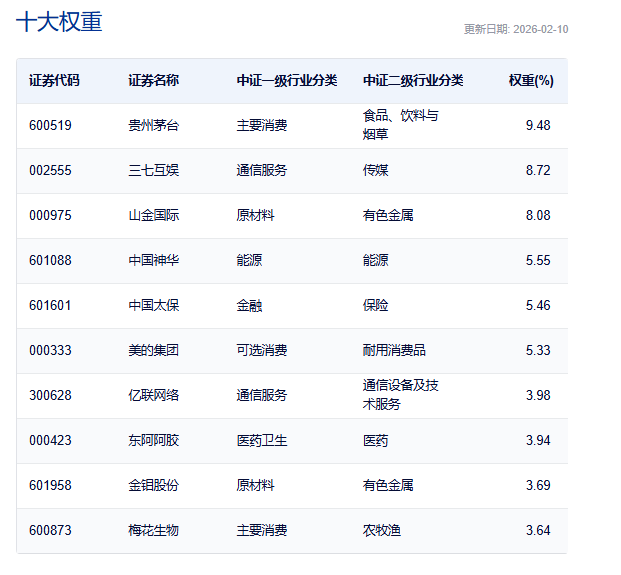
Task: Click weight value 5.33
Action: click(x=538, y=350)
